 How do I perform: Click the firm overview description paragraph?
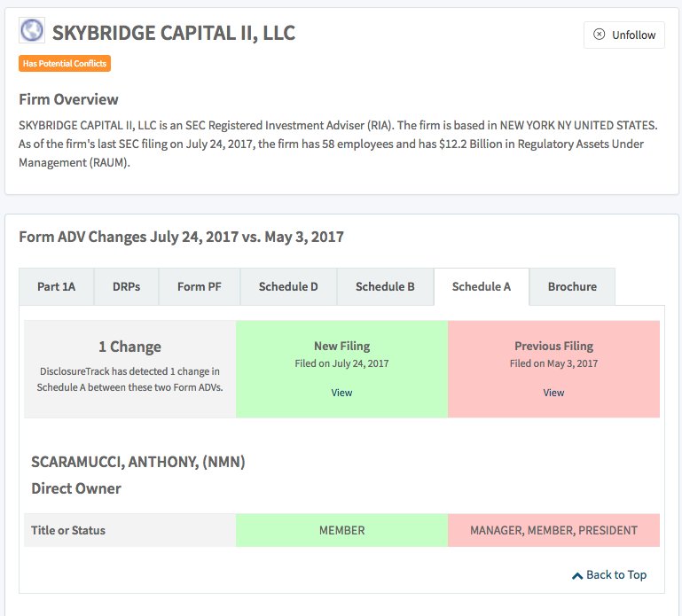[x=338, y=144]
